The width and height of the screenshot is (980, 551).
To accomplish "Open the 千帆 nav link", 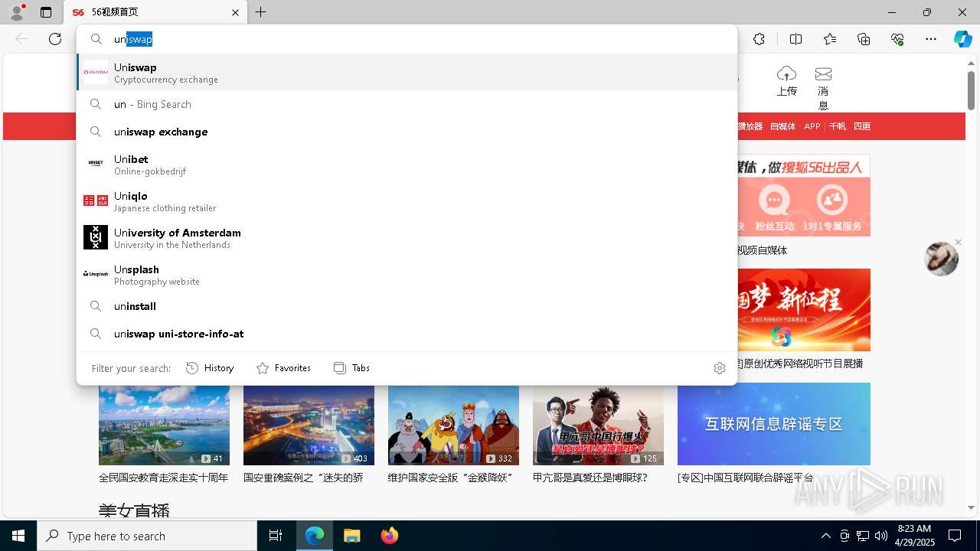I will tap(838, 126).
